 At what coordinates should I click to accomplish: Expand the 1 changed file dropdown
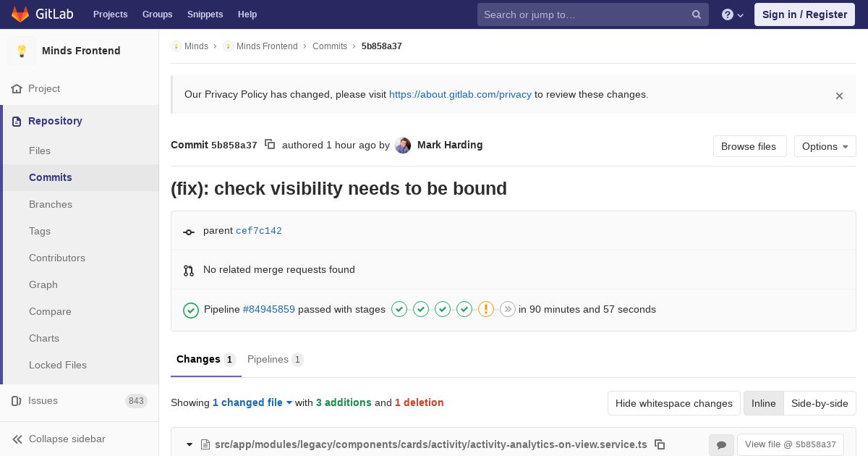click(x=252, y=402)
